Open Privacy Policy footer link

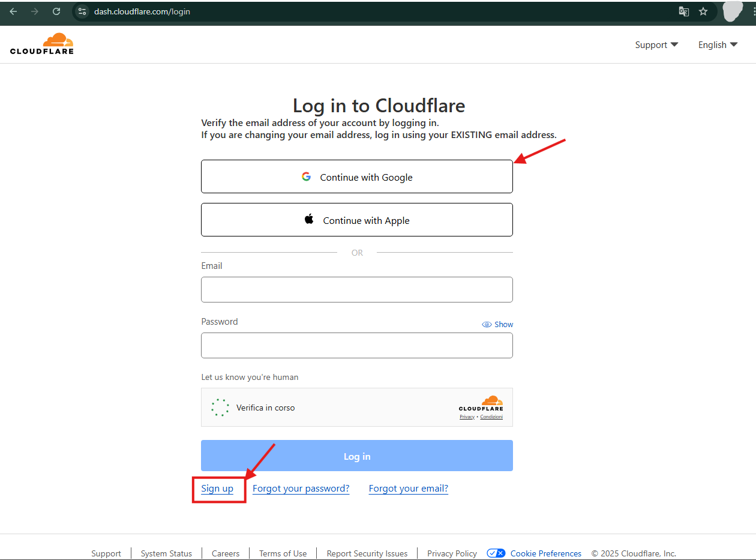pyautogui.click(x=452, y=553)
